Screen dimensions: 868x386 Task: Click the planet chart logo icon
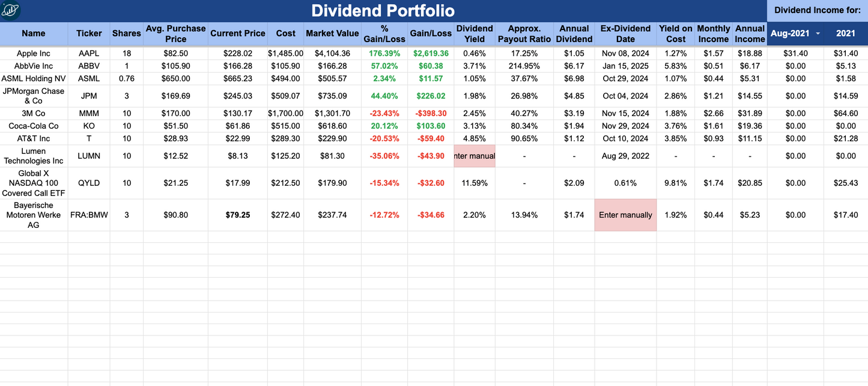11,11
